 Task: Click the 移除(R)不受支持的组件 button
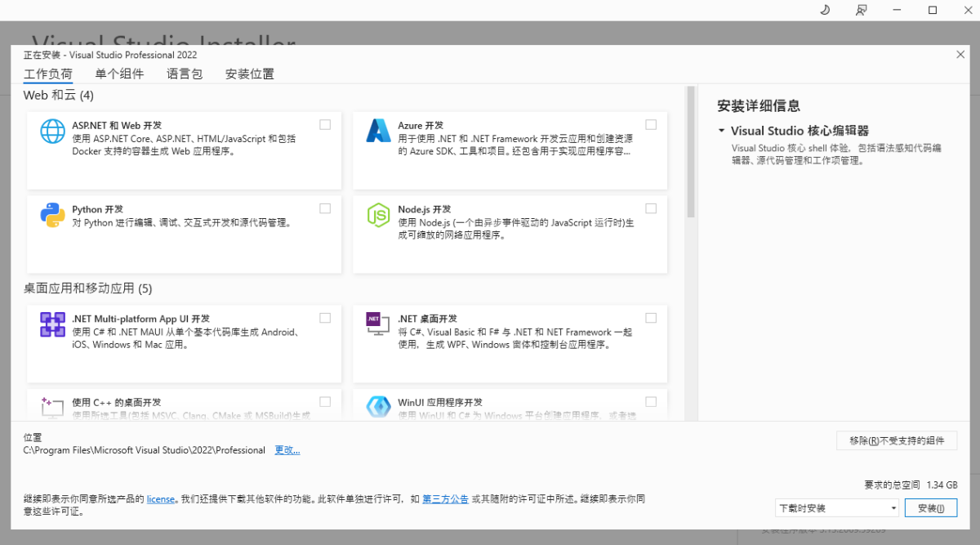pos(897,440)
